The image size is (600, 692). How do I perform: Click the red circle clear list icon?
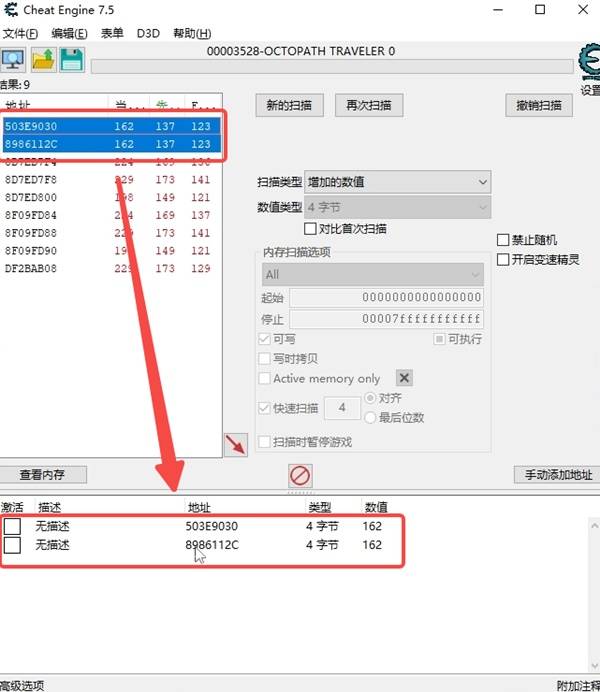300,475
